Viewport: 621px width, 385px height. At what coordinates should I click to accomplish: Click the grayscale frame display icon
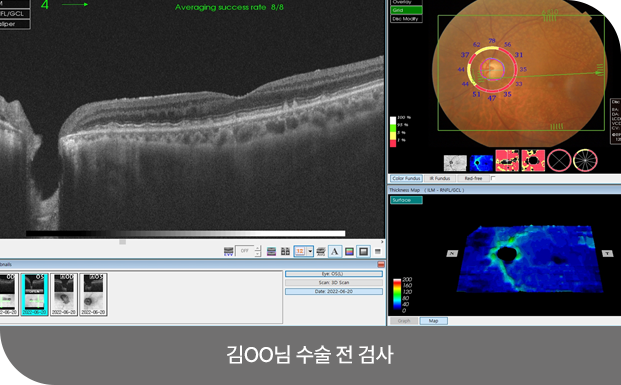coord(364,251)
